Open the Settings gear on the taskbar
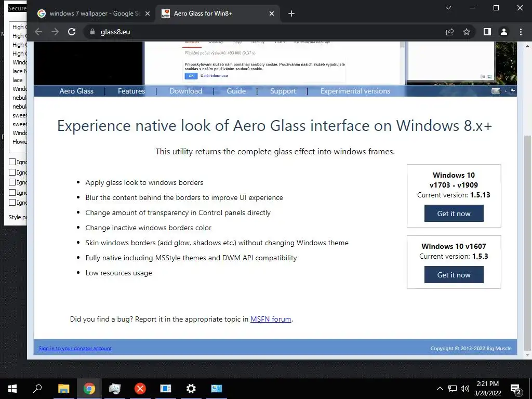Image resolution: width=532 pixels, height=399 pixels. click(191, 389)
